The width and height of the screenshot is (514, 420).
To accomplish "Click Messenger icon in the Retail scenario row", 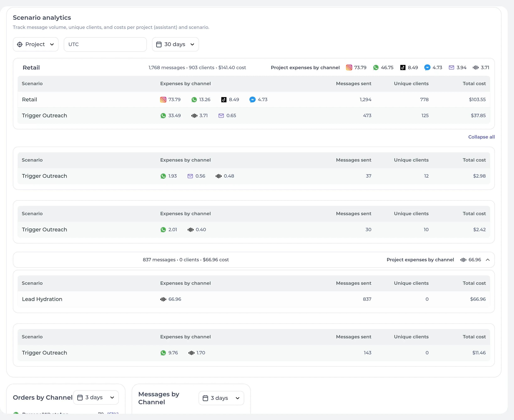I will (x=252, y=100).
